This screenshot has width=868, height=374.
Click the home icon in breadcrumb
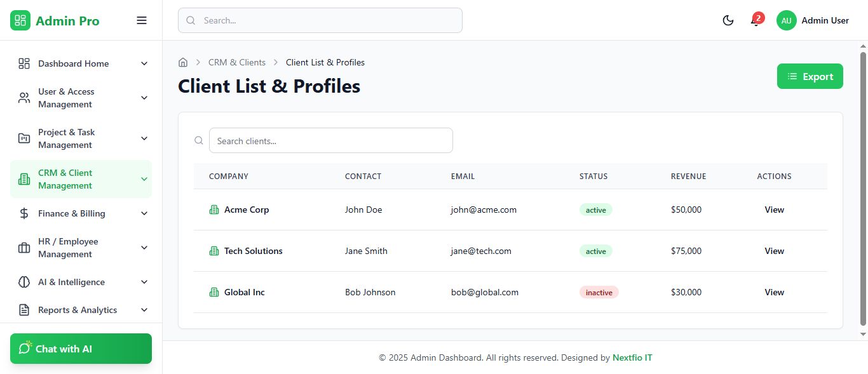click(183, 62)
